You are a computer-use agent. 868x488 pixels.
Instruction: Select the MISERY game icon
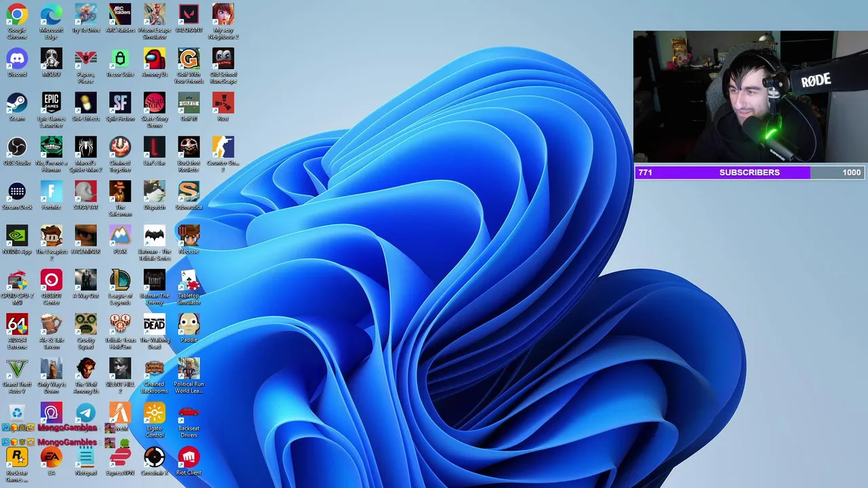pos(52,58)
